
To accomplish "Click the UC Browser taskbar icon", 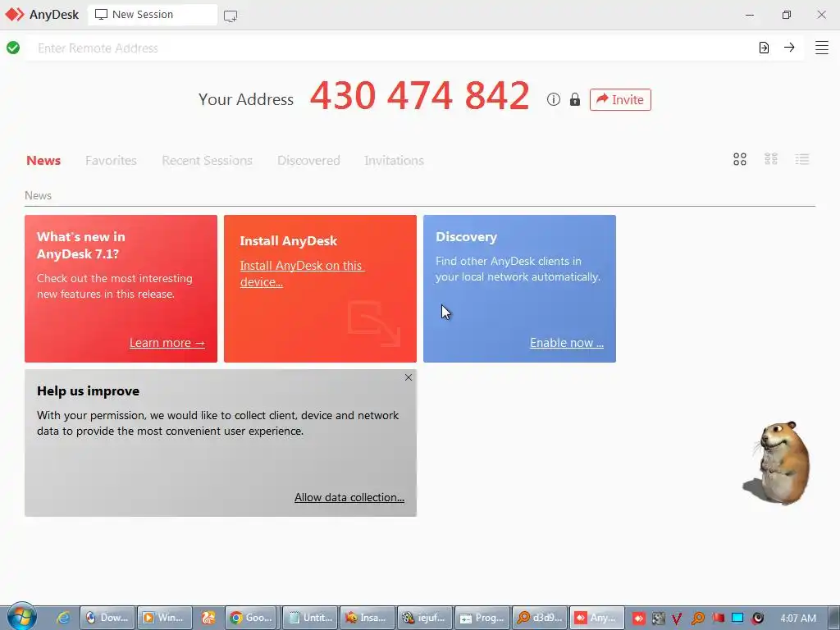I will (208, 618).
